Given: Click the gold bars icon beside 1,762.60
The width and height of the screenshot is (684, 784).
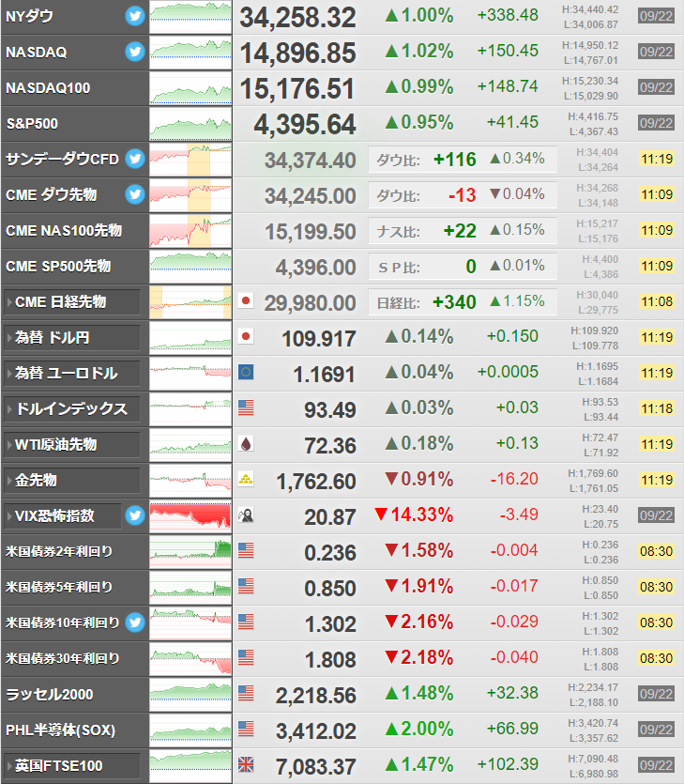Looking at the screenshot, I should pos(245,479).
